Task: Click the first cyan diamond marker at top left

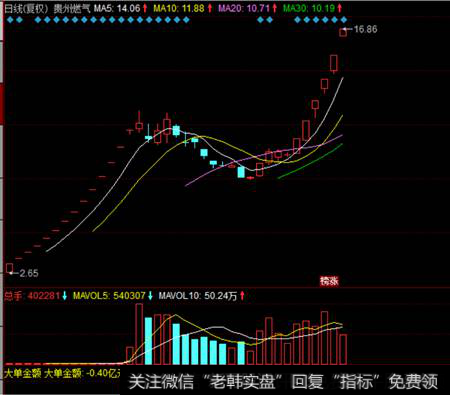Action: coord(10,20)
